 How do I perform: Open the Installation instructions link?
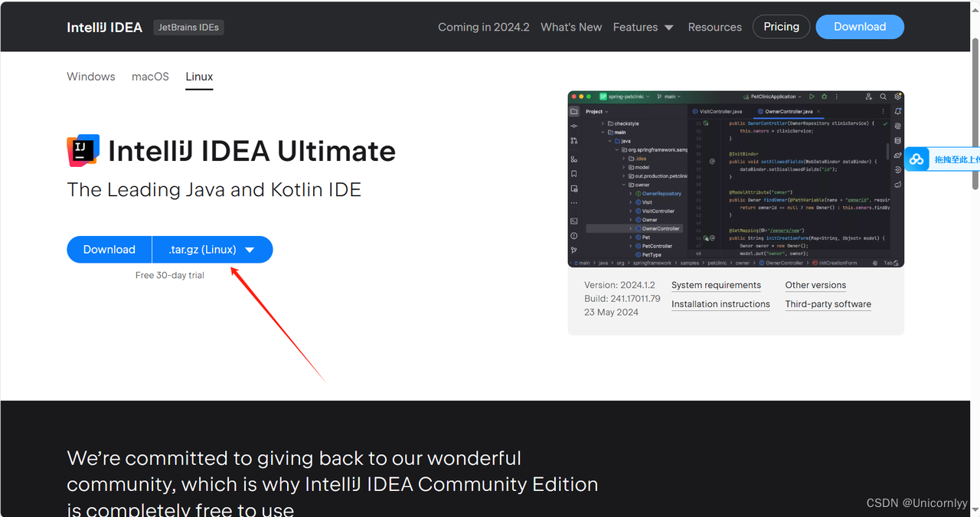(x=720, y=304)
